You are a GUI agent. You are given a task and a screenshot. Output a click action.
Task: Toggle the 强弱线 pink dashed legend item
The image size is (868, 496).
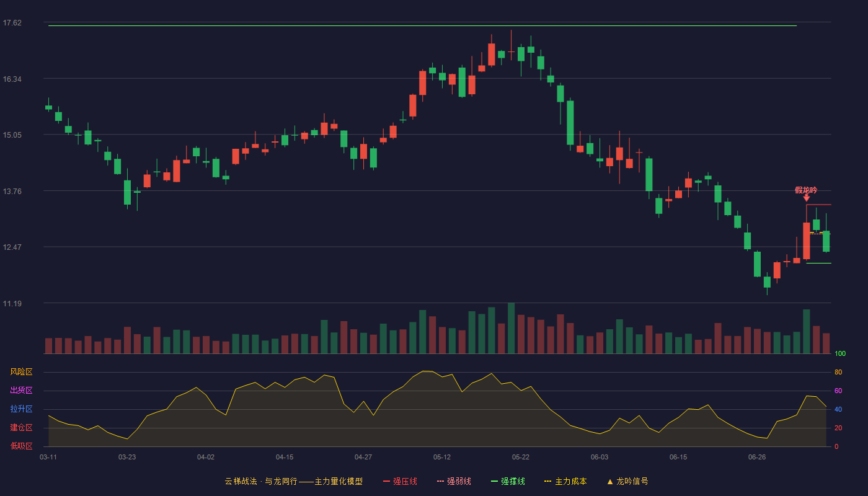[x=454, y=481]
